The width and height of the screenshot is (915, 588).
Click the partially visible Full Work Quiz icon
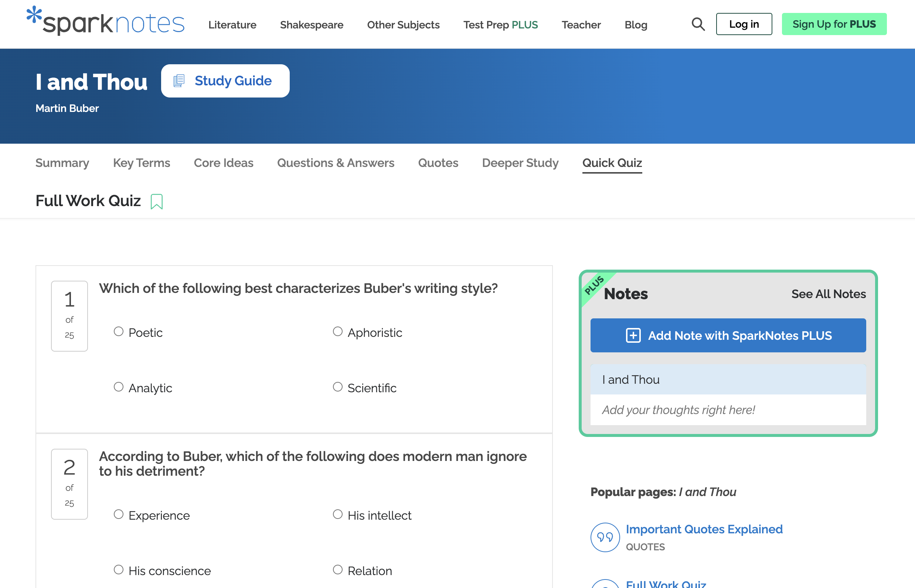tap(605, 584)
